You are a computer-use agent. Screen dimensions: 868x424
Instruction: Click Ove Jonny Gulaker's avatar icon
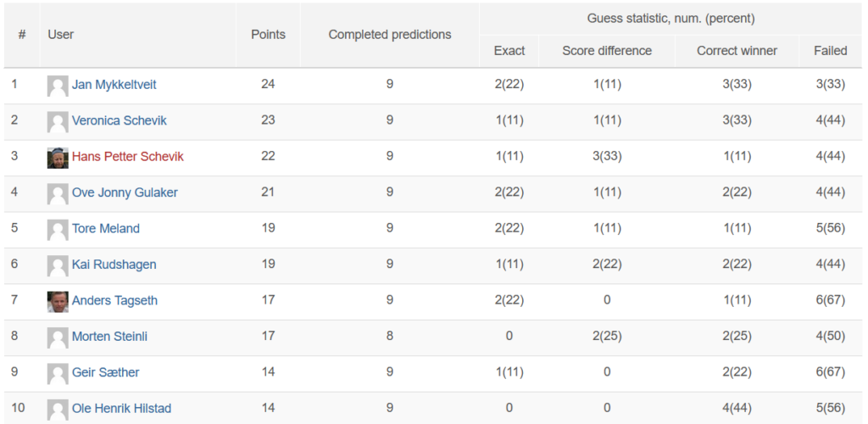[x=58, y=193]
